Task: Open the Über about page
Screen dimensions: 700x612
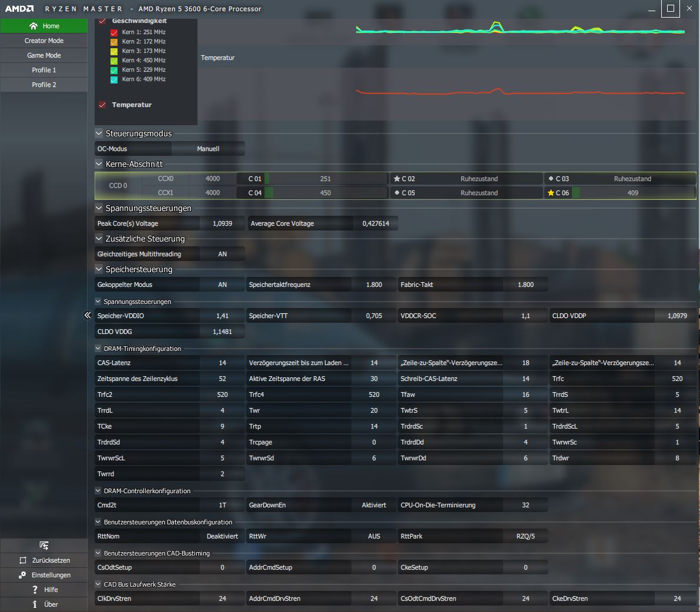Action: point(43,604)
